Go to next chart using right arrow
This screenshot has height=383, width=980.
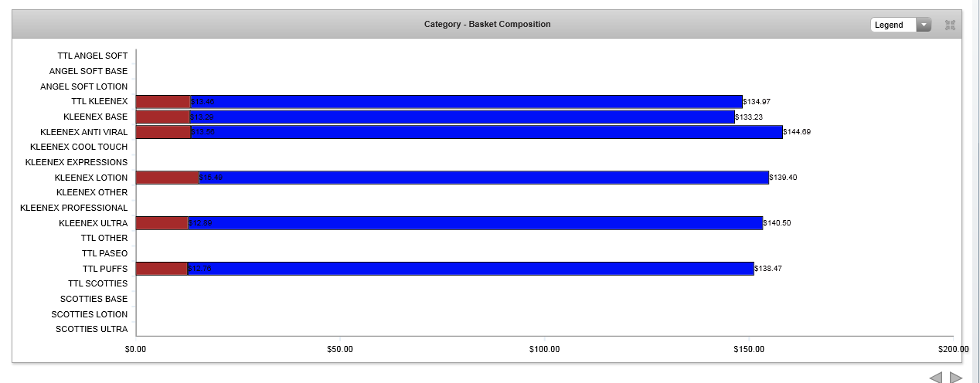coord(956,377)
